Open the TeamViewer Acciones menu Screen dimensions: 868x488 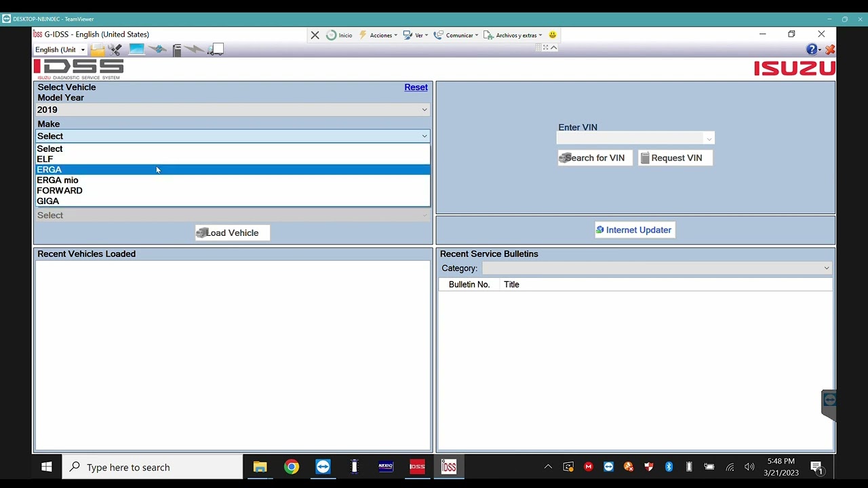(x=378, y=35)
